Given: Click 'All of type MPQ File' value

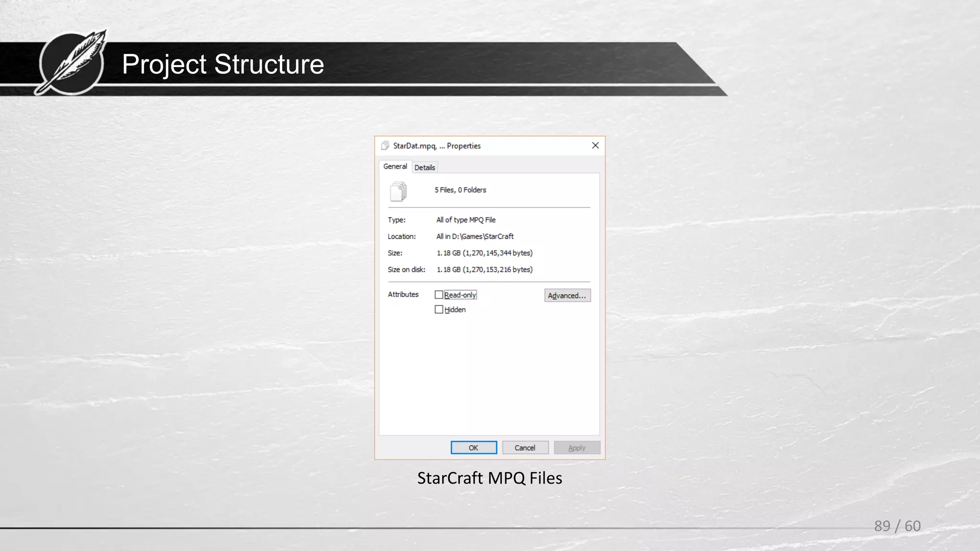Looking at the screenshot, I should tap(466, 220).
